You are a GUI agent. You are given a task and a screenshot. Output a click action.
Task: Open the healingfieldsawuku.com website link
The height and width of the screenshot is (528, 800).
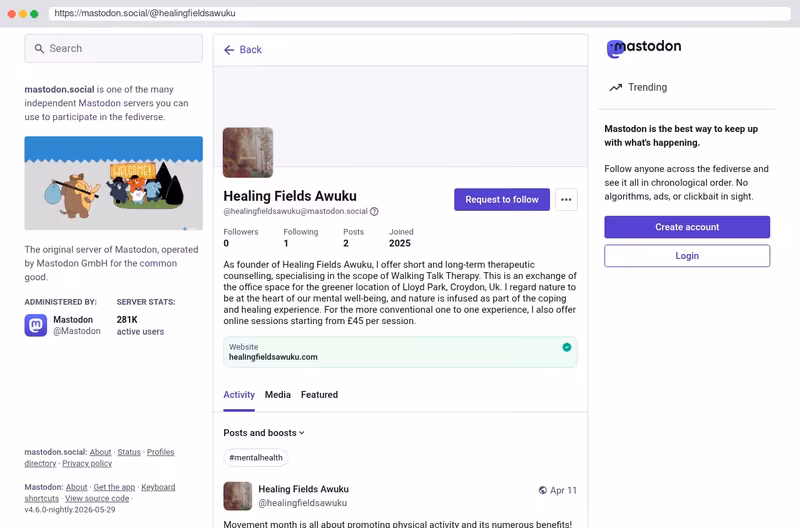pos(273,357)
